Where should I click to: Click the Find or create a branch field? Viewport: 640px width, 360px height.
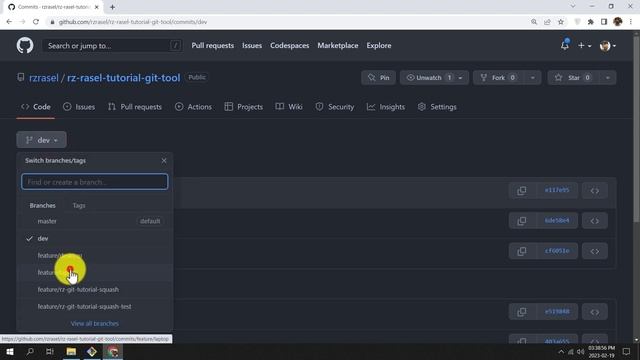pyautogui.click(x=94, y=182)
